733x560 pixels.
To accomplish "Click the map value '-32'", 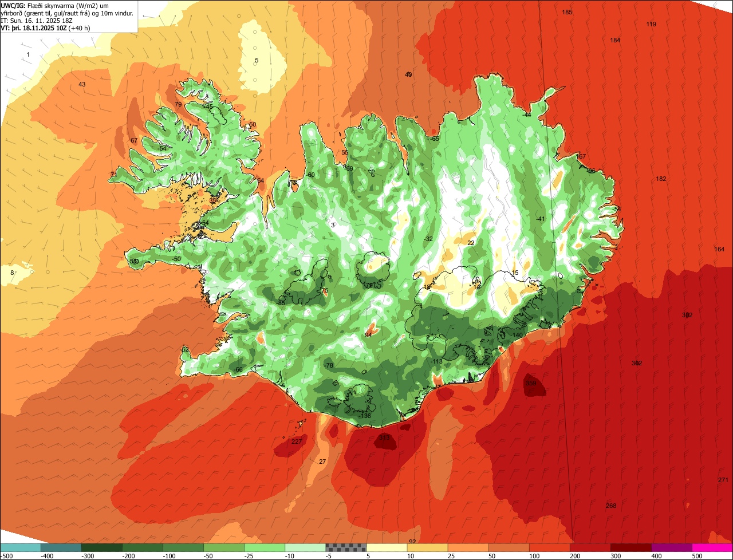I will (428, 239).
